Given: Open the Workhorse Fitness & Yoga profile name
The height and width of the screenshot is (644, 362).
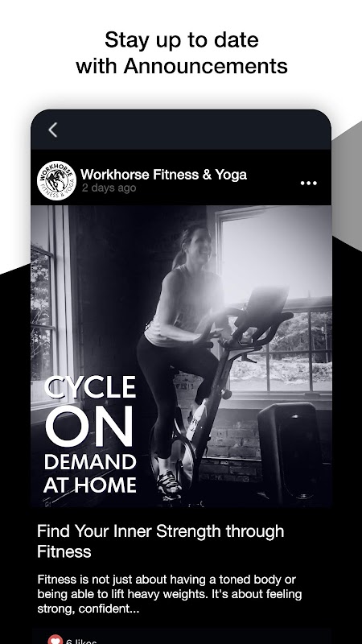Looking at the screenshot, I should click(164, 175).
